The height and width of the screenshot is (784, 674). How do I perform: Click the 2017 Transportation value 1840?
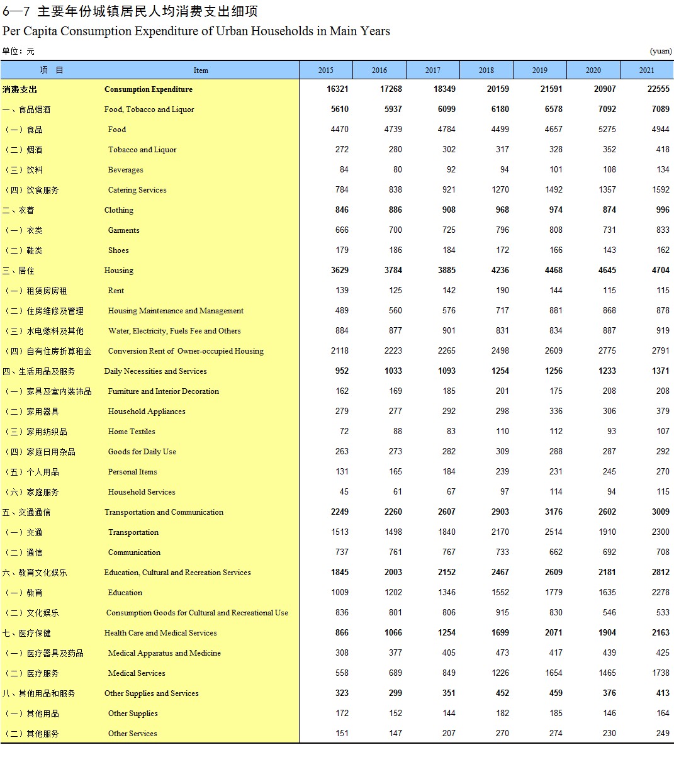pos(446,532)
